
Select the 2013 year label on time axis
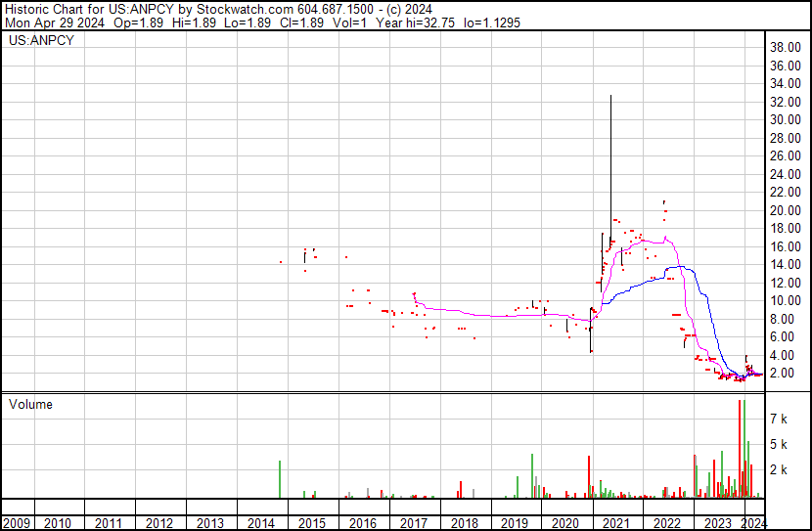(209, 523)
